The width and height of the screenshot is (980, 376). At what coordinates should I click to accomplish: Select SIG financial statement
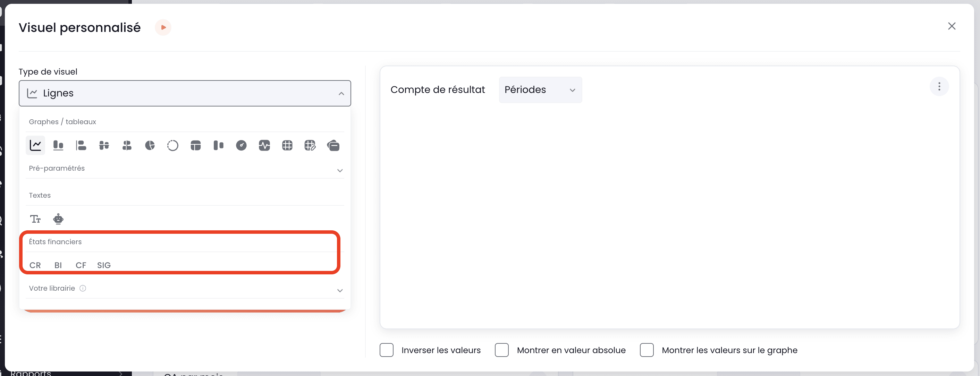(104, 265)
